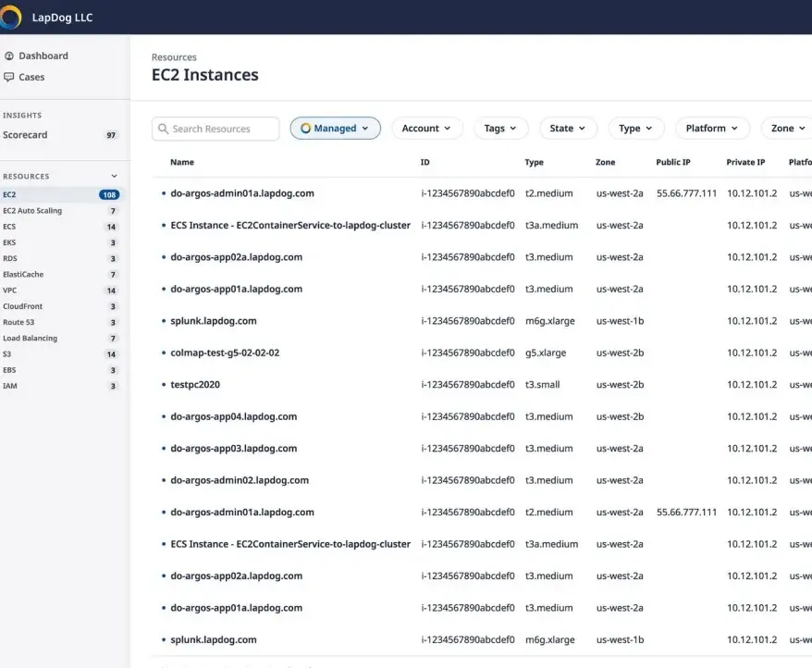Open the Type filter dropdown

coord(635,128)
